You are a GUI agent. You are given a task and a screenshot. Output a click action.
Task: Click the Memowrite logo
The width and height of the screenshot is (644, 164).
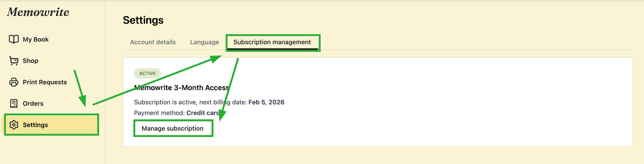38,12
